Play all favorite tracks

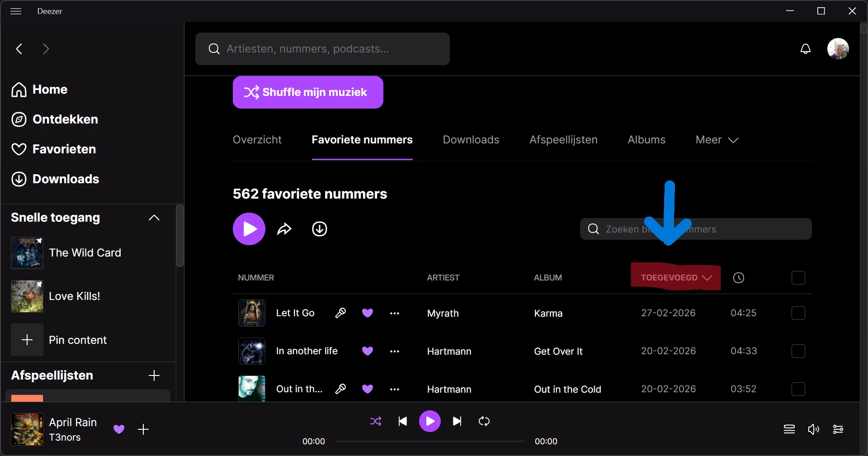249,229
